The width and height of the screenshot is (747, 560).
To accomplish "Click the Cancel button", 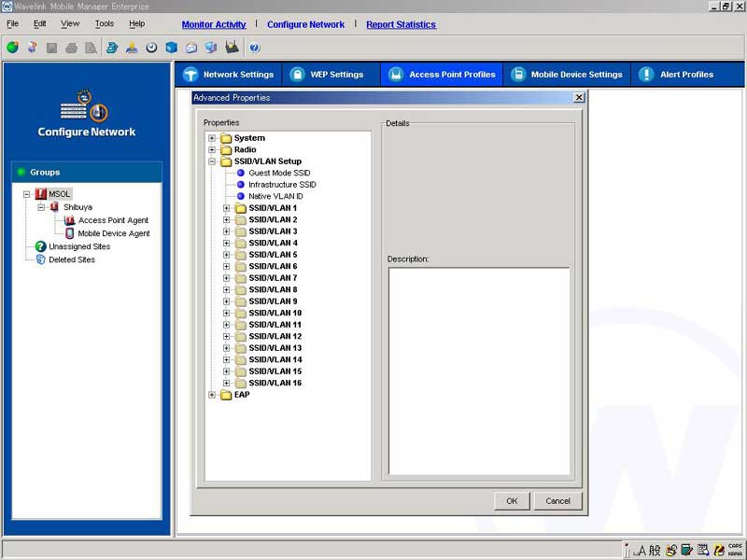I will pyautogui.click(x=557, y=501).
